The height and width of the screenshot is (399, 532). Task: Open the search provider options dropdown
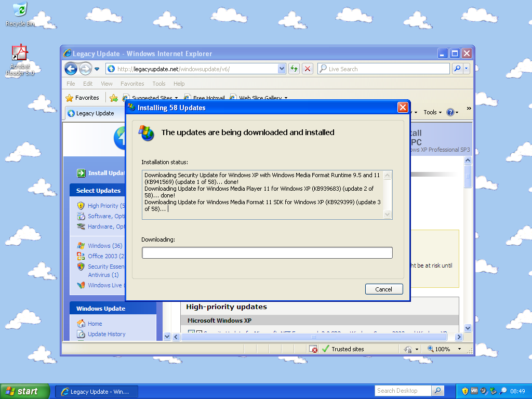[467, 69]
